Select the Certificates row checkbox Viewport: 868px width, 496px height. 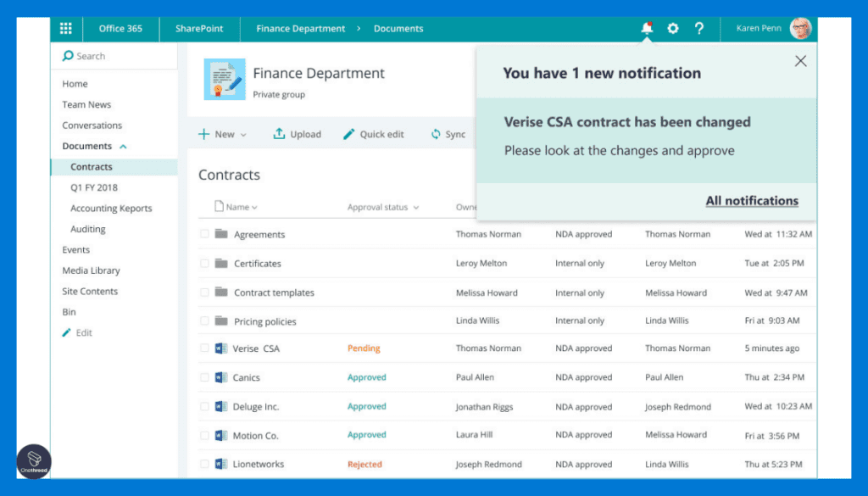(204, 263)
